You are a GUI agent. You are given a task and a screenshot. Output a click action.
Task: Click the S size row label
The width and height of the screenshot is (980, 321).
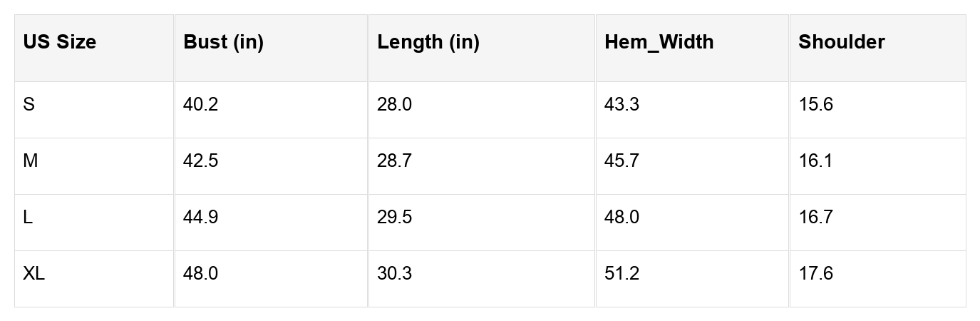click(x=29, y=105)
